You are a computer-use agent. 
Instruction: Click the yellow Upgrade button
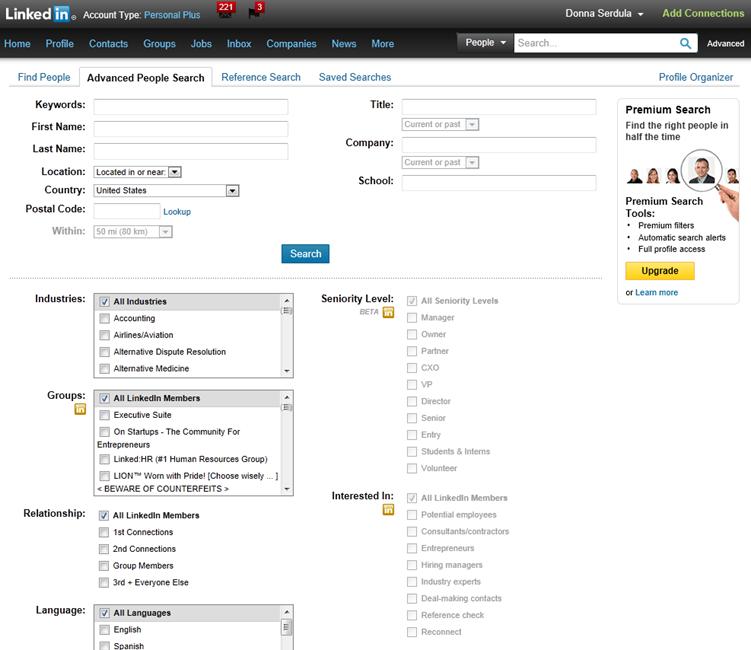click(659, 271)
